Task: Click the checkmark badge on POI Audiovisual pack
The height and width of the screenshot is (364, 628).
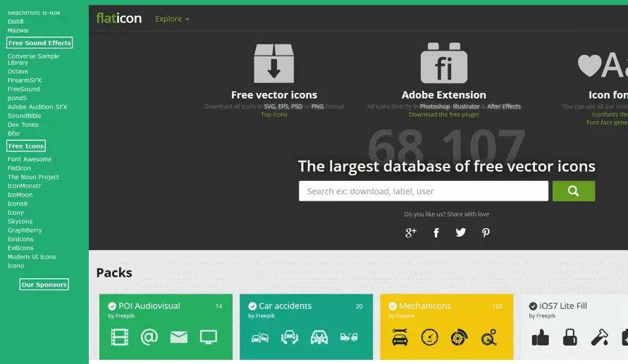Action: 112,306
